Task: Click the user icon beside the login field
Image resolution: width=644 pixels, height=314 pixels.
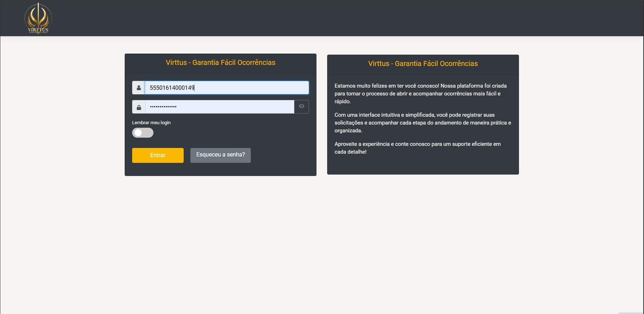Action: [x=139, y=88]
